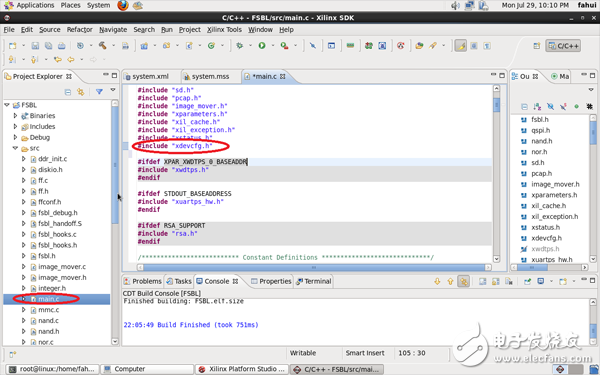Click the Last Edit Location arrow icon

[58, 59]
